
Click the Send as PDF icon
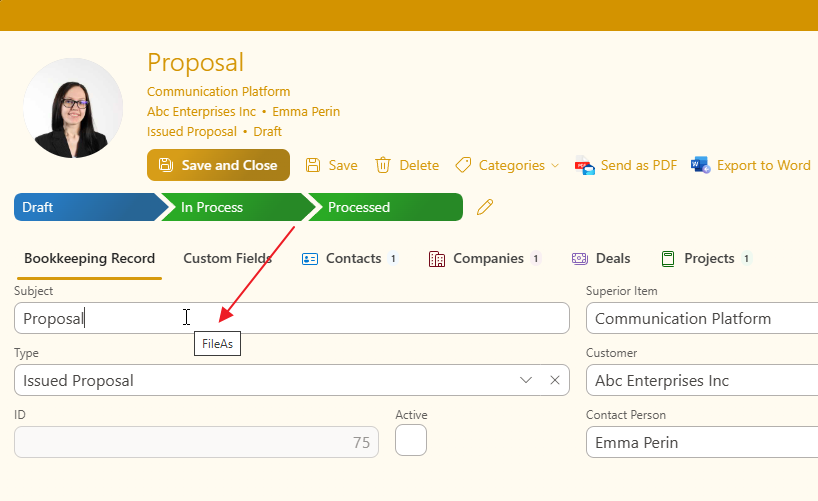(585, 166)
